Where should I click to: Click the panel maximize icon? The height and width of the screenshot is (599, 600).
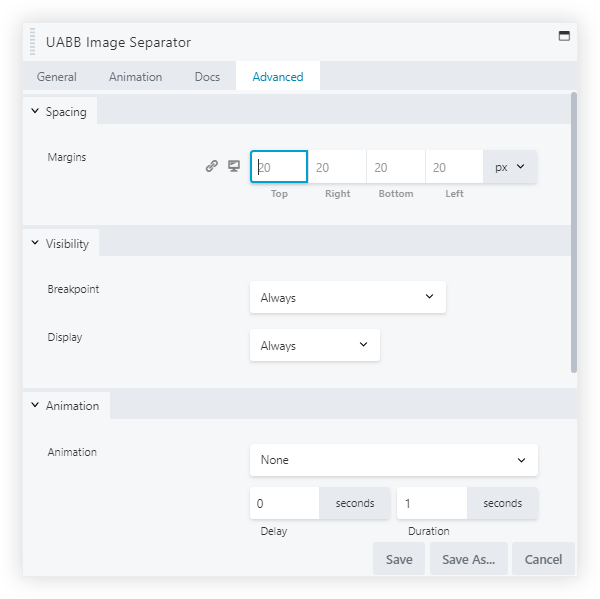click(564, 36)
